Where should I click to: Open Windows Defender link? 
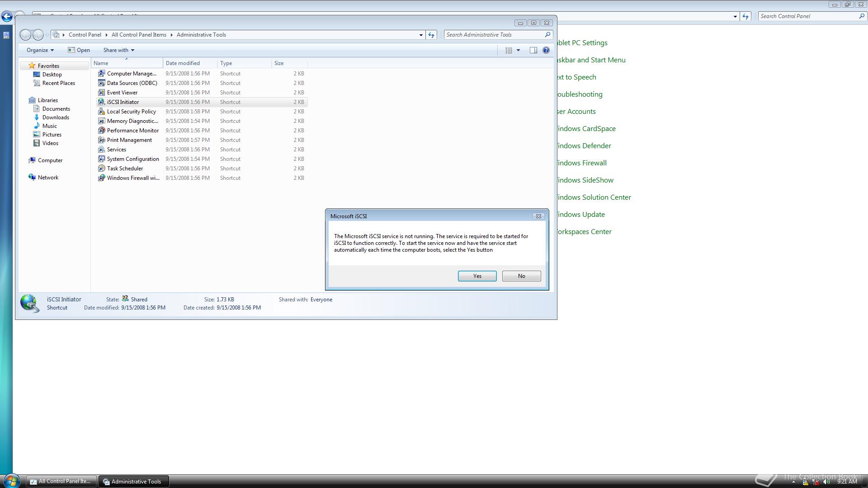pyautogui.click(x=585, y=146)
